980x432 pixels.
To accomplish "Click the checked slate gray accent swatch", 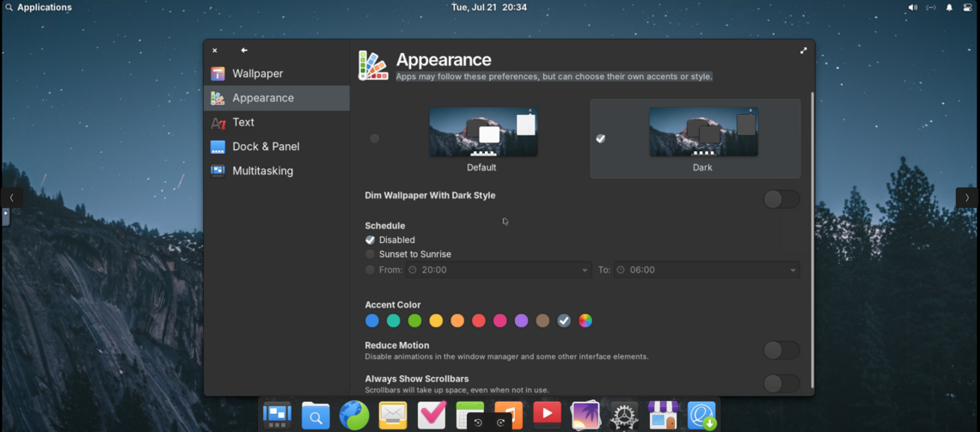I will pos(564,321).
